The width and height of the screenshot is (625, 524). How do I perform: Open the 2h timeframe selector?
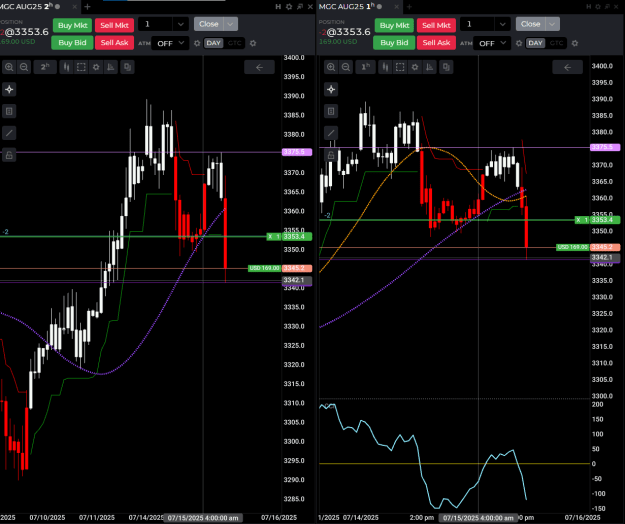pyautogui.click(x=45, y=67)
